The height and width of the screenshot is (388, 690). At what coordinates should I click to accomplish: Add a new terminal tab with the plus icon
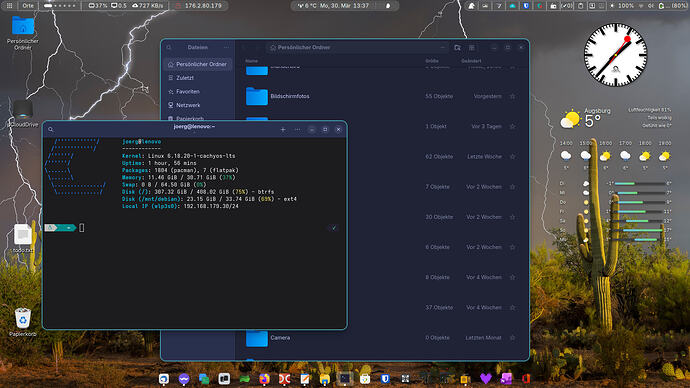tap(283, 129)
